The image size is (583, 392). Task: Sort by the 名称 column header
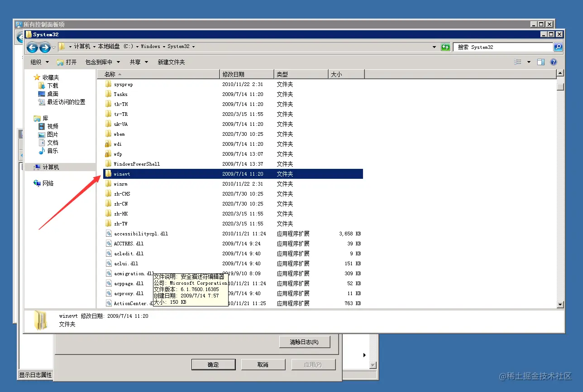coord(158,74)
